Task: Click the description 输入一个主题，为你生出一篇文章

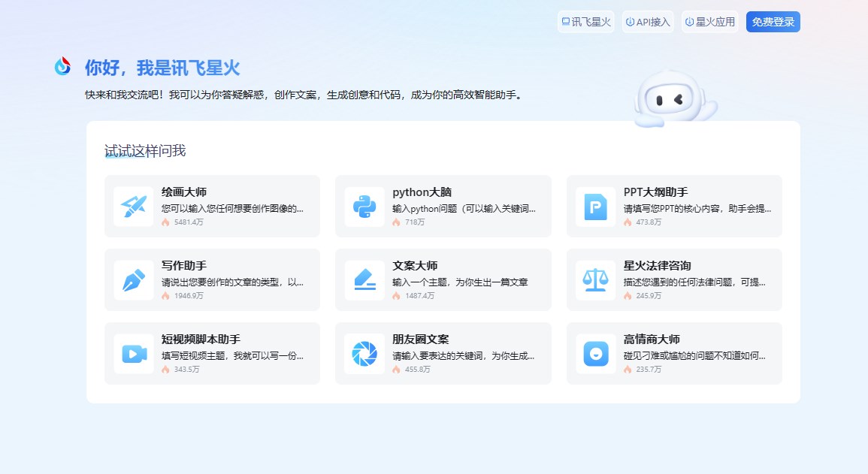Action: (x=460, y=282)
